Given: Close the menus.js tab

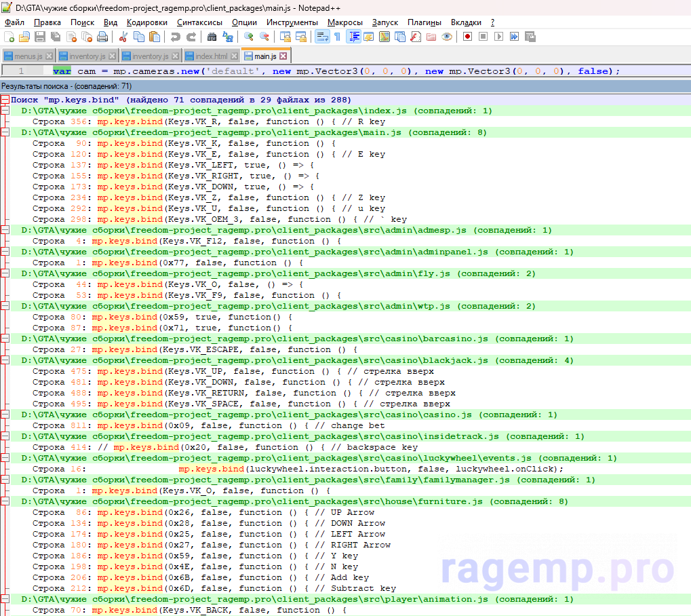Looking at the screenshot, I should [50, 56].
